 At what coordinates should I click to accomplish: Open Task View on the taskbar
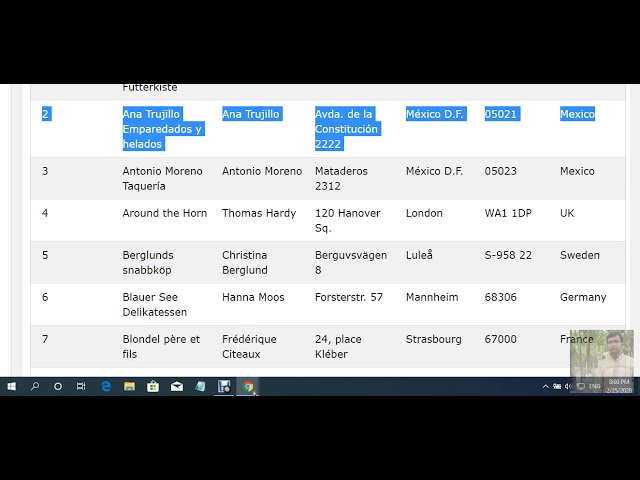click(81, 386)
